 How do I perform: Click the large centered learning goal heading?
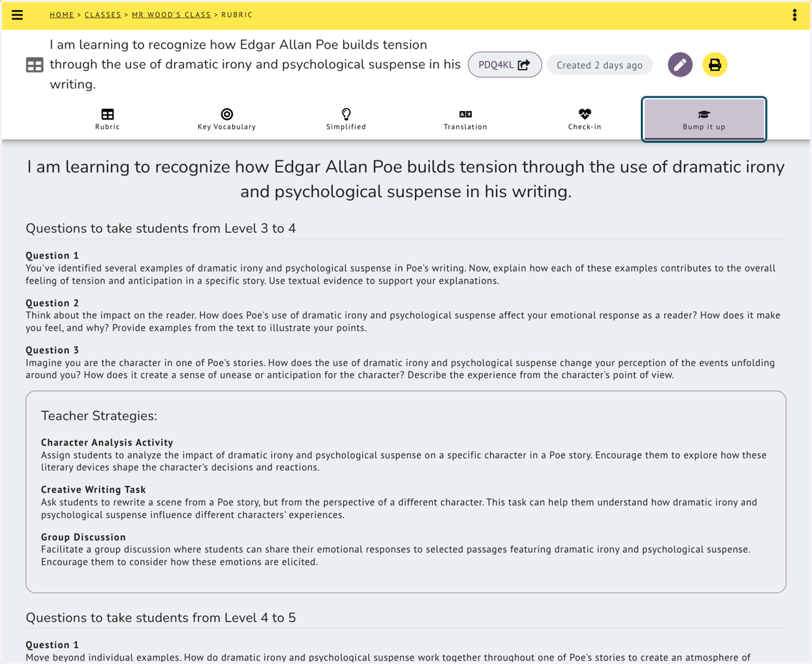406,179
